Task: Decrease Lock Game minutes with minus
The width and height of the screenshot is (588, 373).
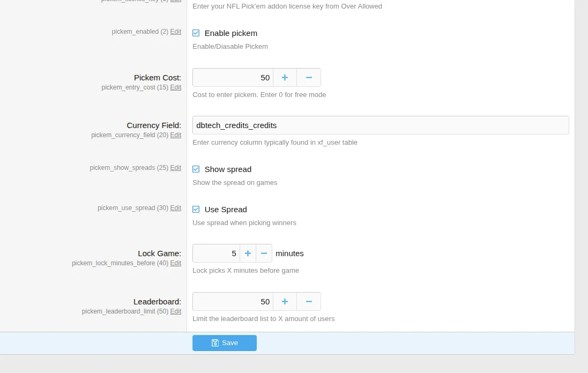Action: pos(264,253)
